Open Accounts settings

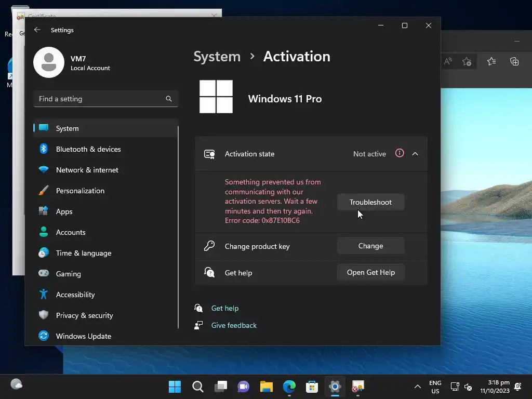pyautogui.click(x=105, y=232)
